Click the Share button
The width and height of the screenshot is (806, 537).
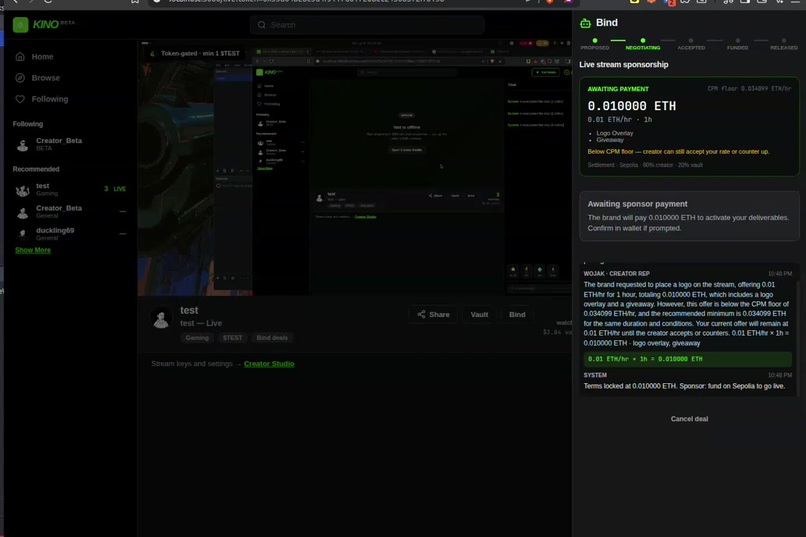[x=433, y=314]
